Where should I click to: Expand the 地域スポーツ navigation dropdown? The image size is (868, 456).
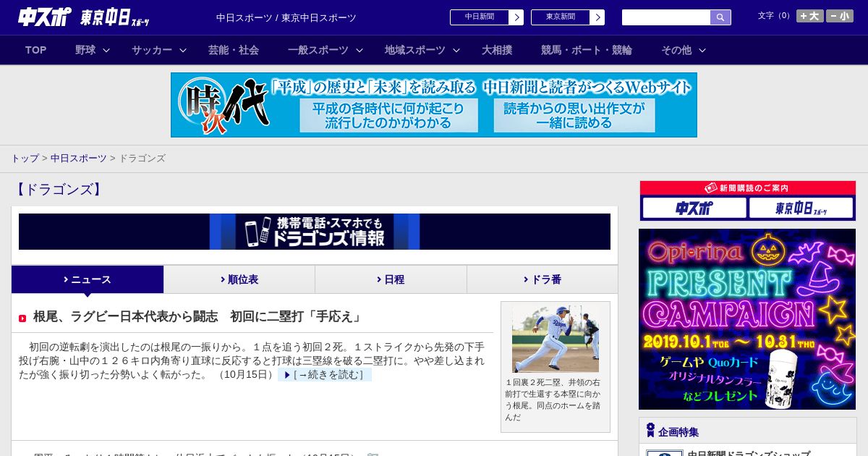click(422, 50)
